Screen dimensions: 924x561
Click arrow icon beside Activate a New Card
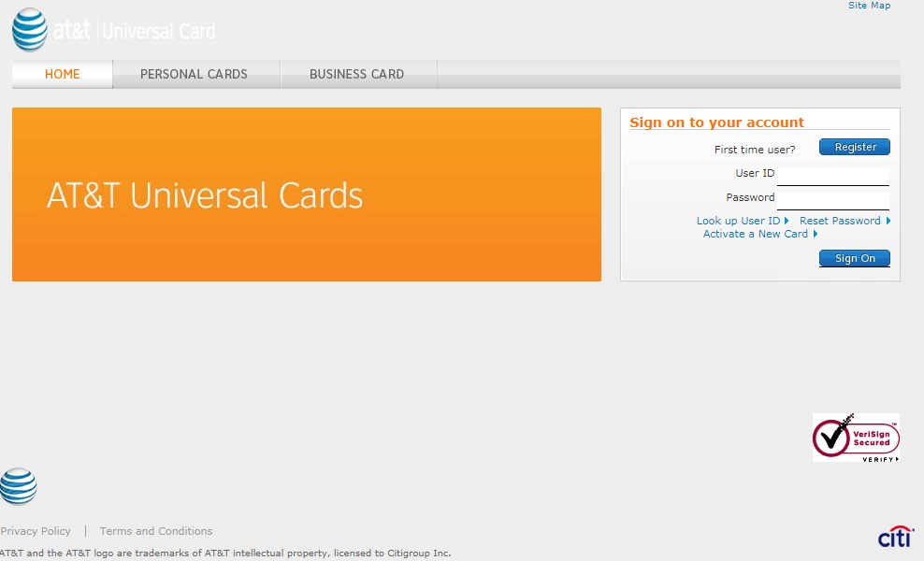[816, 234]
